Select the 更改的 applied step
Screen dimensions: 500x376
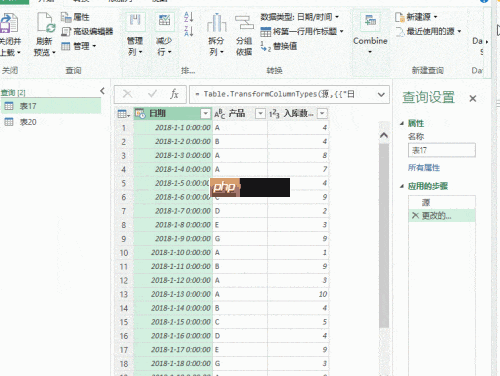(442, 216)
